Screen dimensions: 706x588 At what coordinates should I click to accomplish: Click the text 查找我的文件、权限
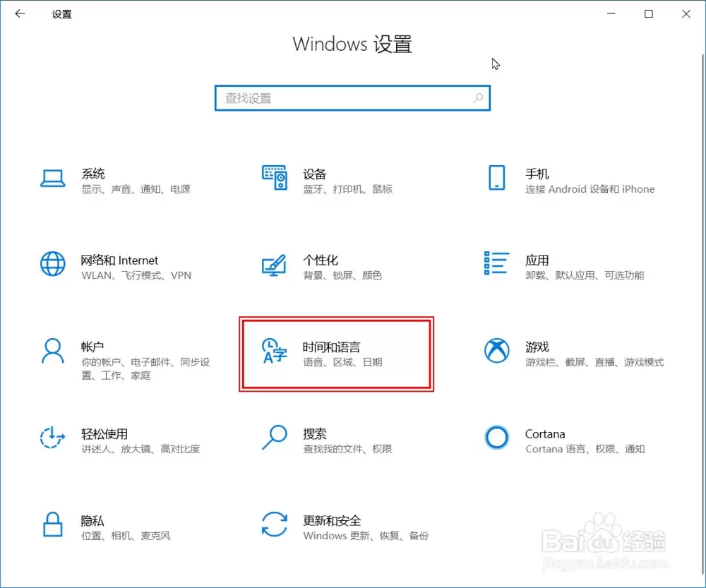click(x=347, y=449)
